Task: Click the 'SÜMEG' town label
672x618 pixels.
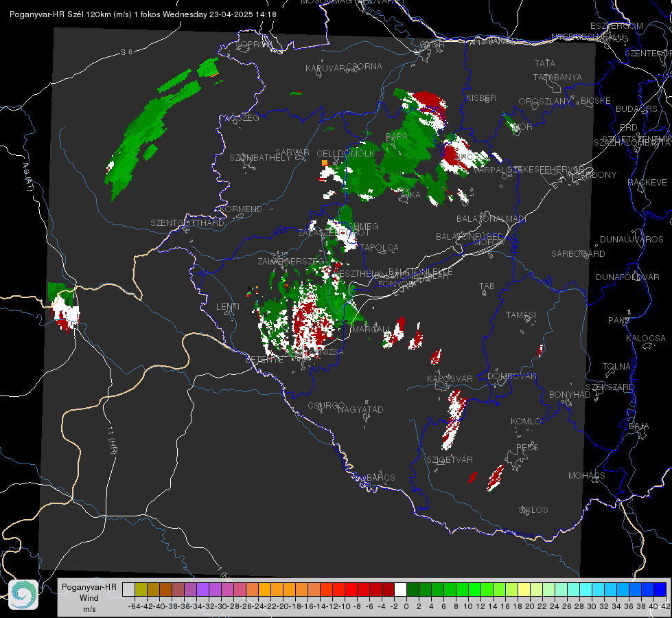Action: click(363, 227)
